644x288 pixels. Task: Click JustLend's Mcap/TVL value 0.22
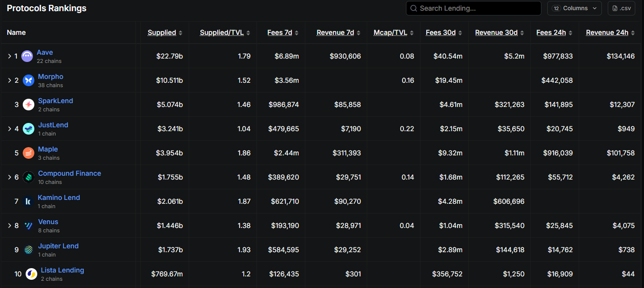tap(408, 129)
